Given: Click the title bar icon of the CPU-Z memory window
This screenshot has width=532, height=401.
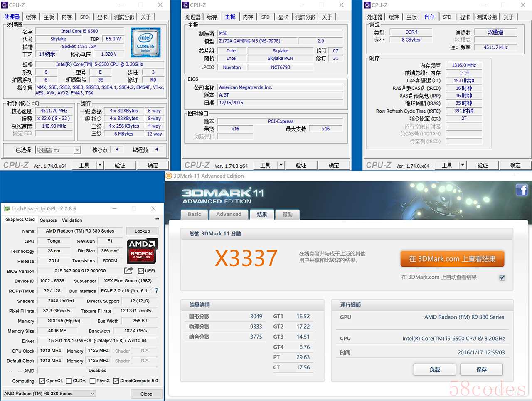Looking at the screenshot, I should (367, 5).
